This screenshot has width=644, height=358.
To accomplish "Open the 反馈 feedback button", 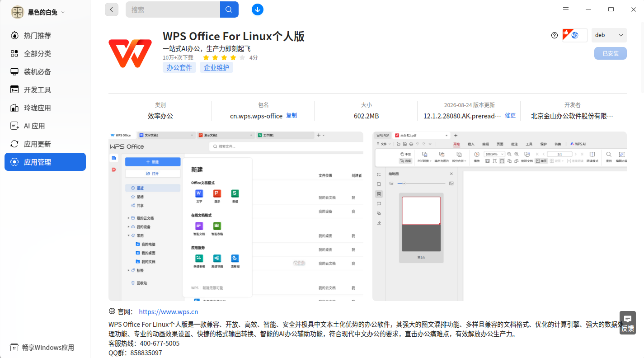I will (628, 323).
